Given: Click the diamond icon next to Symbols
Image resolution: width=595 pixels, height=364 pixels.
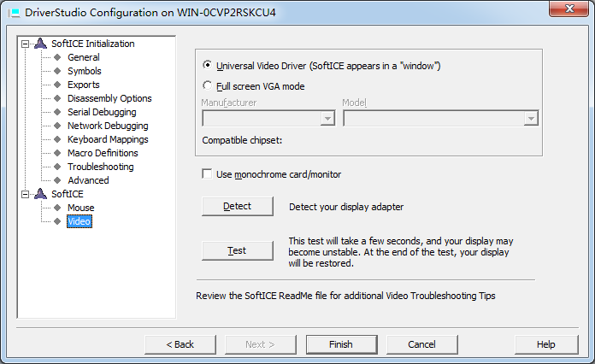Looking at the screenshot, I should [57, 71].
